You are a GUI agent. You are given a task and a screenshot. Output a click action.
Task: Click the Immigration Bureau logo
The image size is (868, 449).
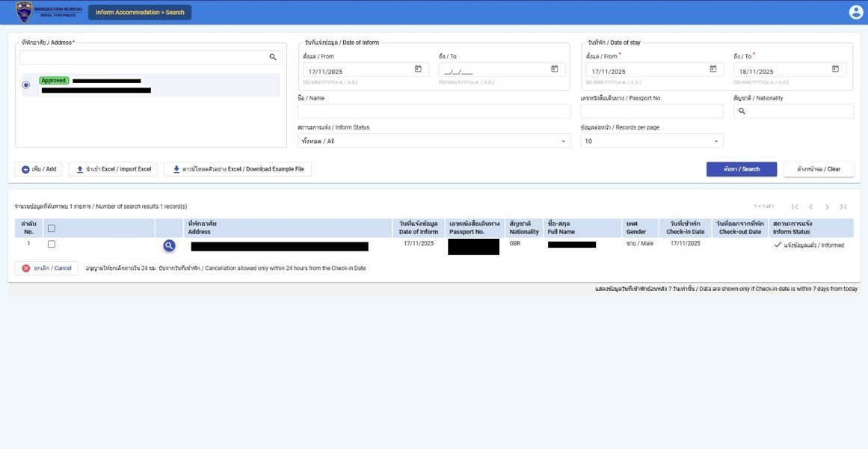(24, 12)
